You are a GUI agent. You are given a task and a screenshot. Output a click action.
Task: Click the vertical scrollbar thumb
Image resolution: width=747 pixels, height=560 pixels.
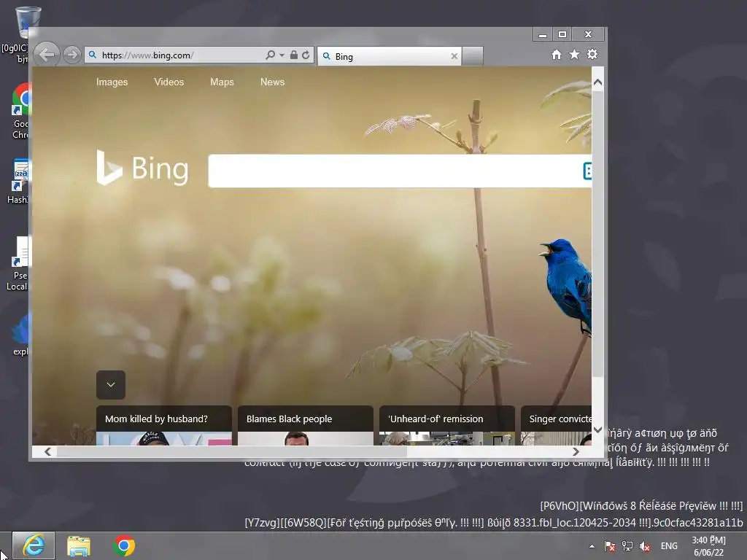tap(598, 233)
